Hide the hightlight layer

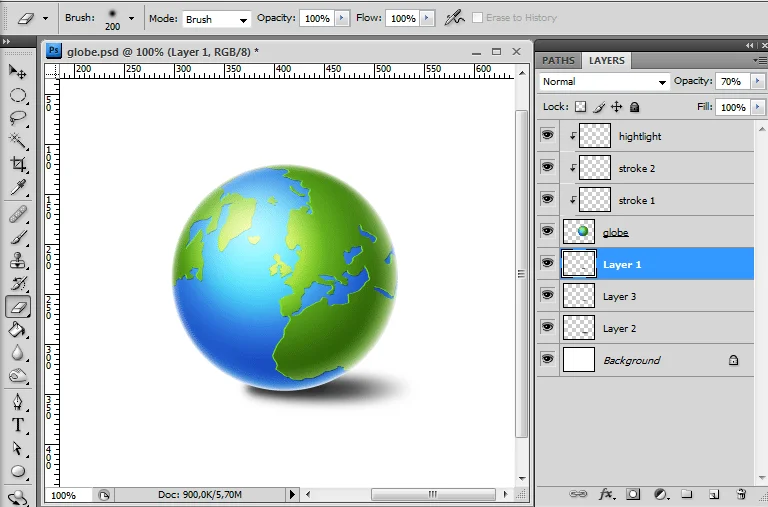(548, 135)
